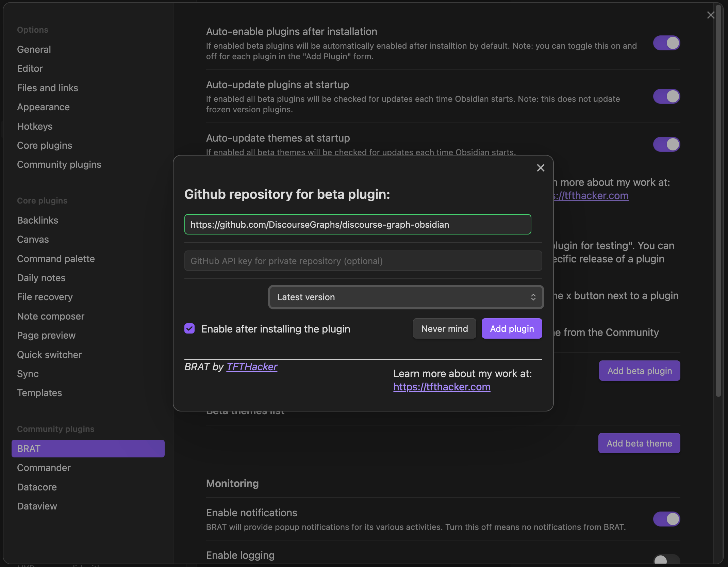
Task: Click the Add beta theme button
Action: coord(639,443)
